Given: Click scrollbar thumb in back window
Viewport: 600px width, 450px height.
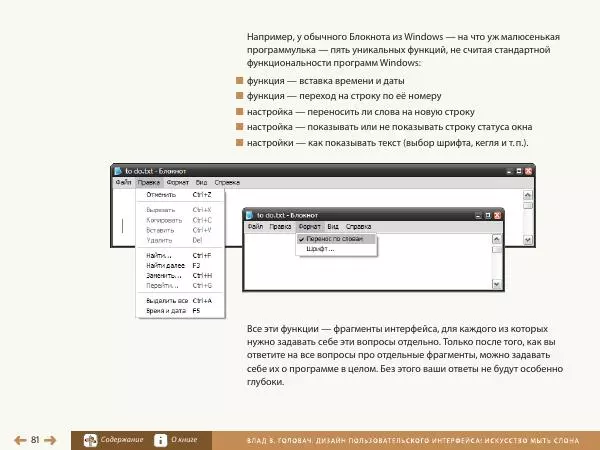Looking at the screenshot, I should click(528, 205).
